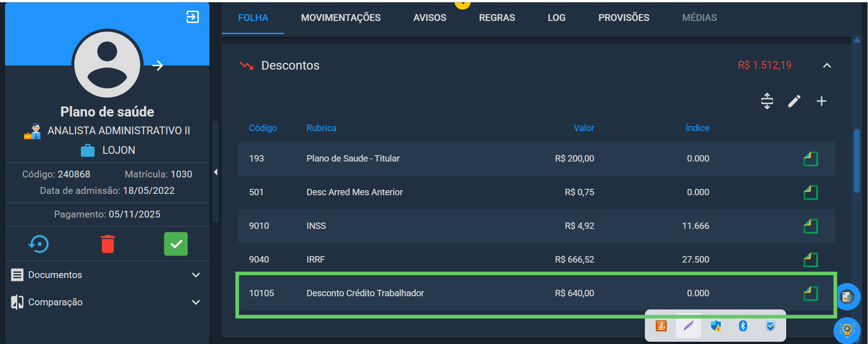Click the blue lightbulb help button
This screenshot has width=868, height=344.
tap(847, 330)
